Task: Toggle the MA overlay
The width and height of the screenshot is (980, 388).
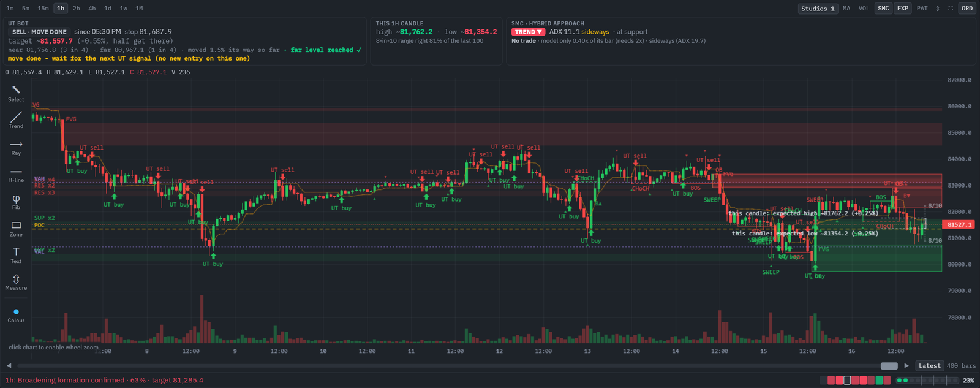Action: 846,9
